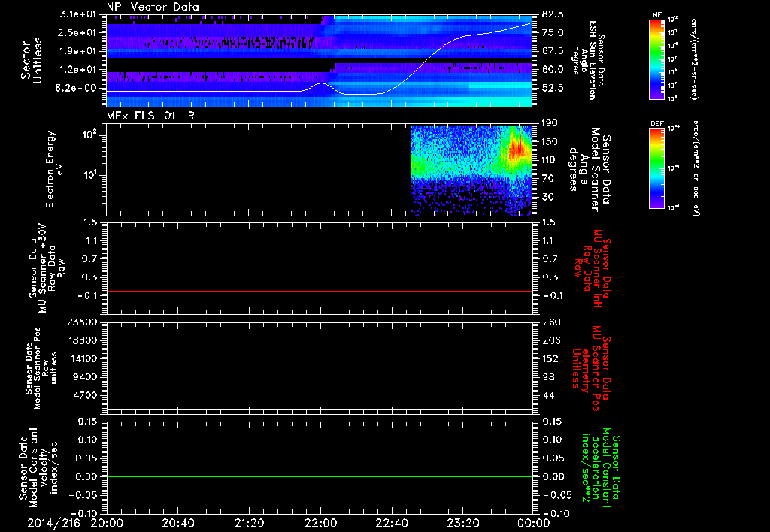Click the NF color bar scale
The height and width of the screenshot is (532, 770).
[x=657, y=59]
